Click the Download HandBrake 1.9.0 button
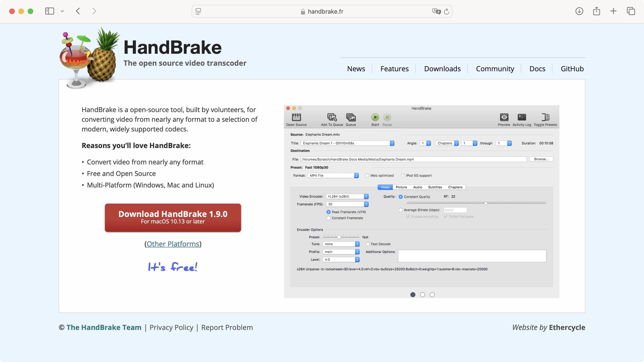The width and height of the screenshot is (644, 362). coord(173,217)
